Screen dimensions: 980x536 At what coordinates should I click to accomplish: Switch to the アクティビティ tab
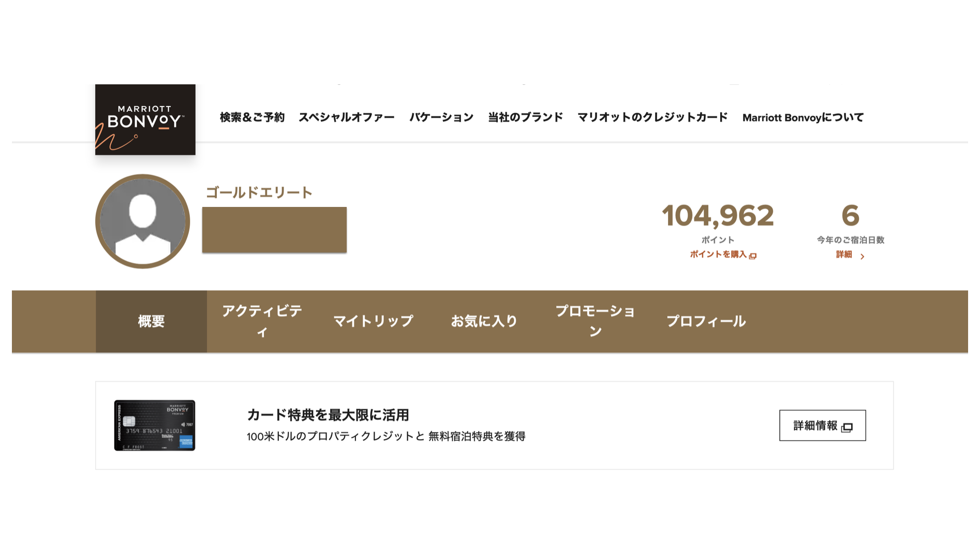point(262,321)
